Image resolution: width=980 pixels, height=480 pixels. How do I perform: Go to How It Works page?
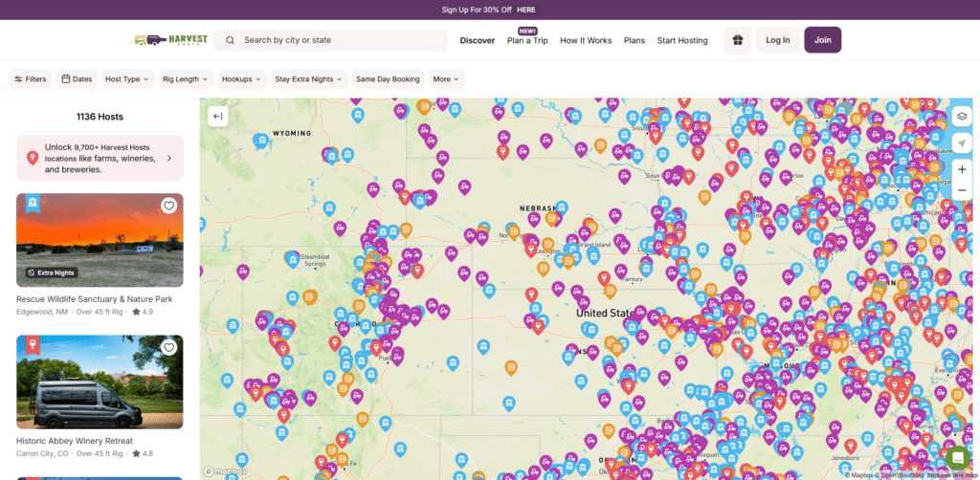coord(586,41)
